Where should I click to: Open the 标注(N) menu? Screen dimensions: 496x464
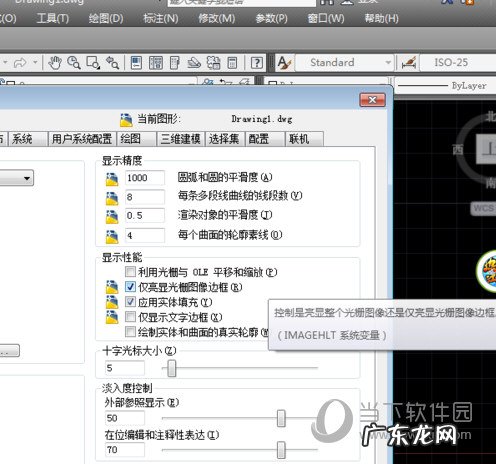(x=161, y=18)
